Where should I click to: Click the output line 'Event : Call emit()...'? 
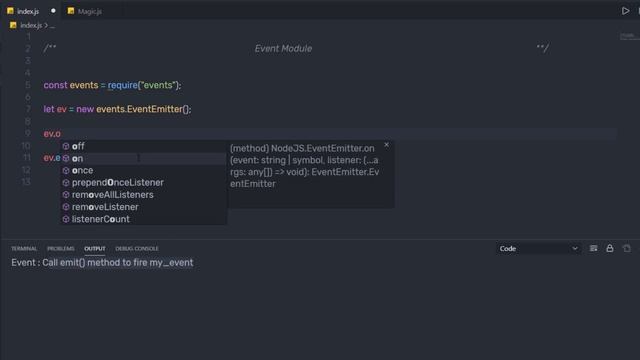click(x=102, y=262)
